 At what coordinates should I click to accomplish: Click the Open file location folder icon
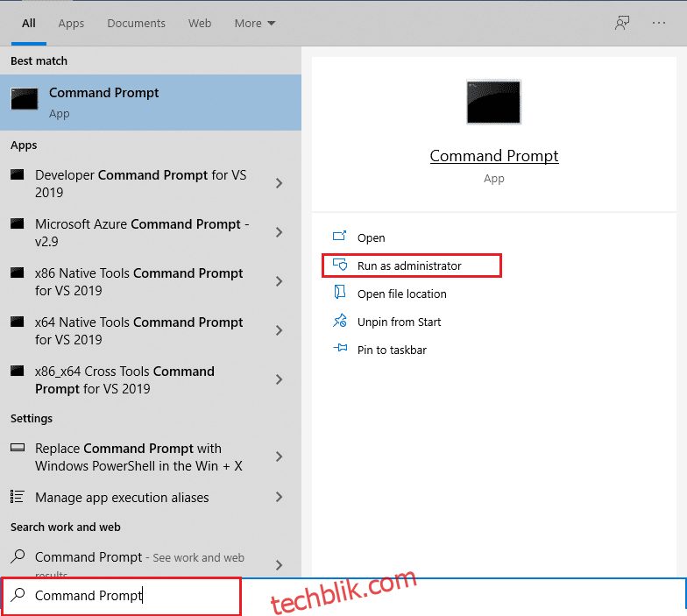pos(340,292)
